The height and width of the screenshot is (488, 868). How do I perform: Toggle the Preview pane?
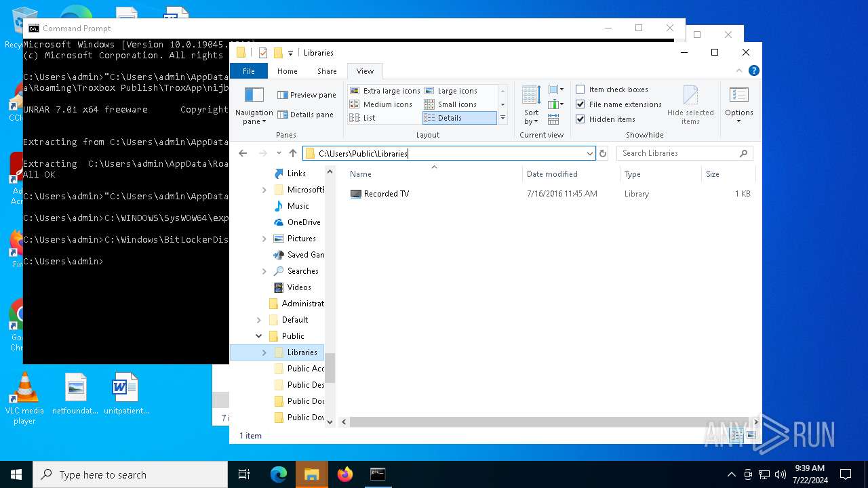pyautogui.click(x=306, y=95)
